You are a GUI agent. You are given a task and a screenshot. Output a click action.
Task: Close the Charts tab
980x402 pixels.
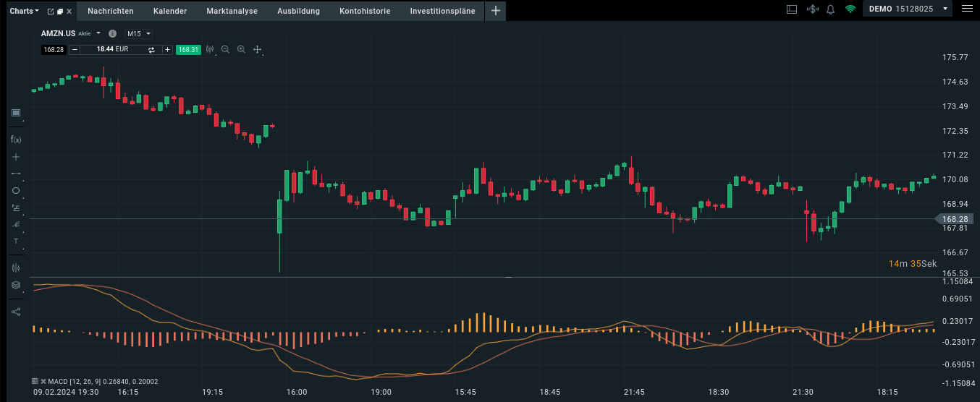[69, 12]
